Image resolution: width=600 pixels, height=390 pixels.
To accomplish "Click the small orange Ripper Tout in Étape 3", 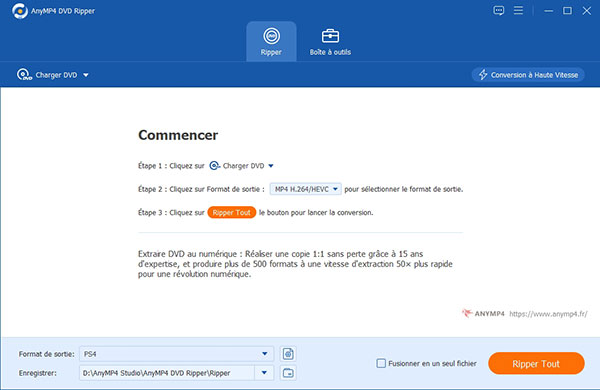I will [232, 212].
